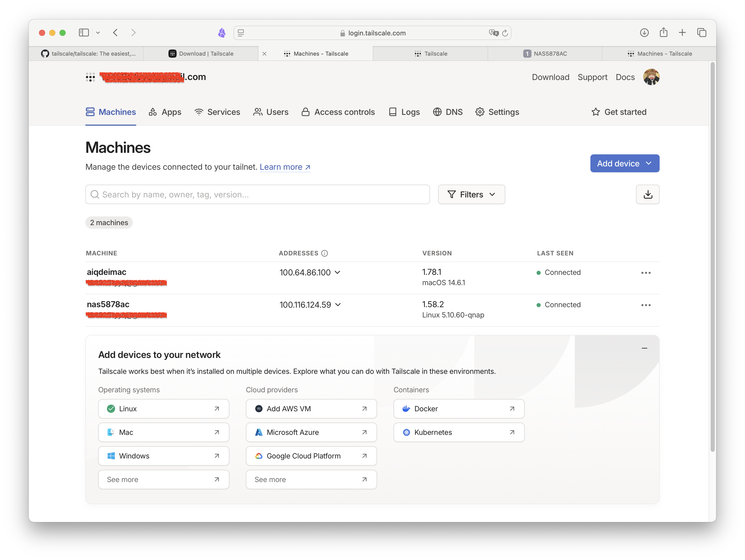The width and height of the screenshot is (745, 560).
Task: Expand the Add device dropdown
Action: [625, 163]
